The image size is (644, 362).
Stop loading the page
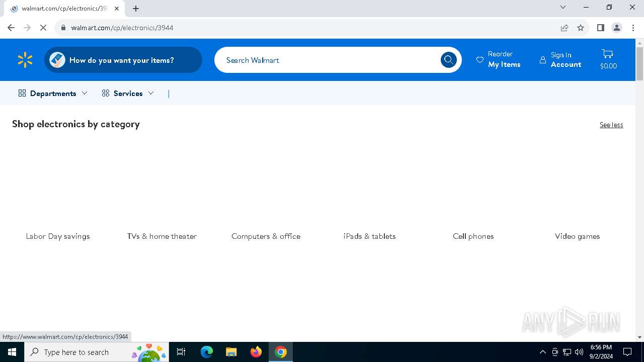click(x=43, y=28)
